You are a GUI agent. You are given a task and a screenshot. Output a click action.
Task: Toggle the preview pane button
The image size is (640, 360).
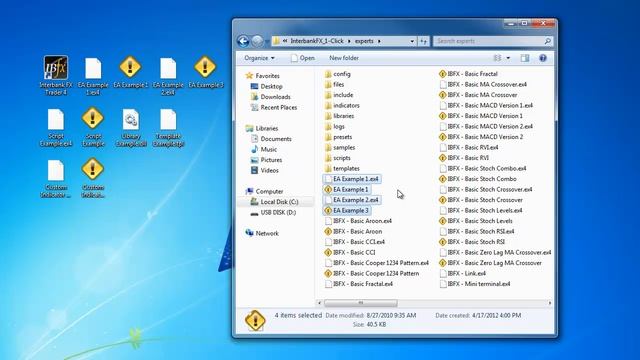click(x=525, y=58)
